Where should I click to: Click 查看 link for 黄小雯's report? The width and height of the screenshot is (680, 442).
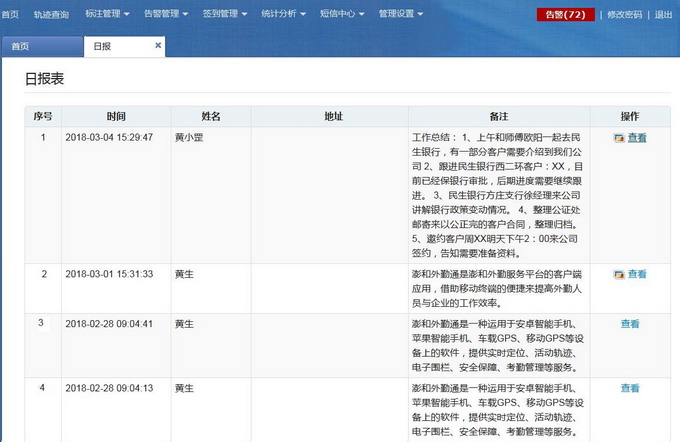click(x=637, y=138)
